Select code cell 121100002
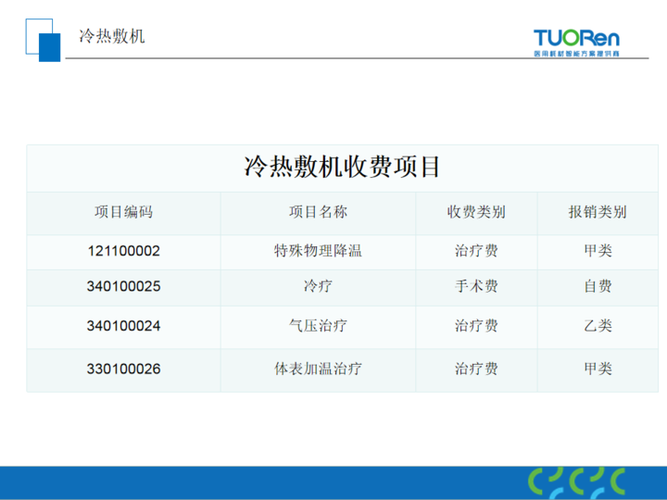This screenshot has height=500, width=667. 124,251
